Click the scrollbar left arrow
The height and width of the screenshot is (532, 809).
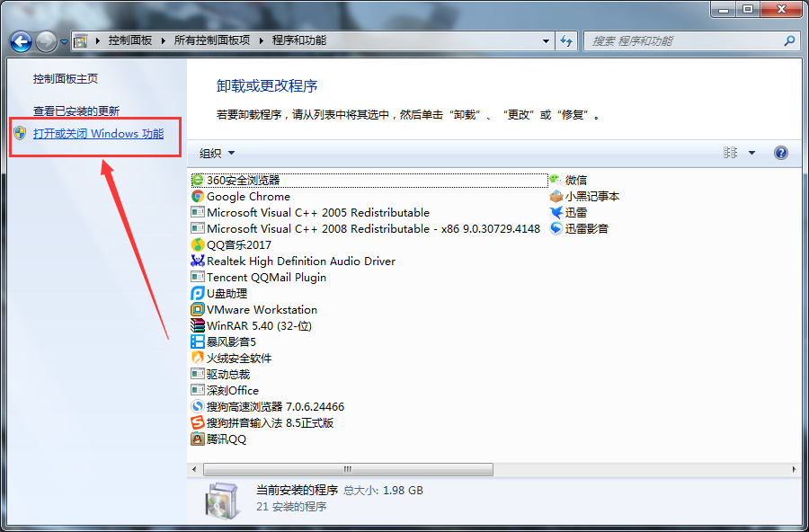tap(194, 469)
